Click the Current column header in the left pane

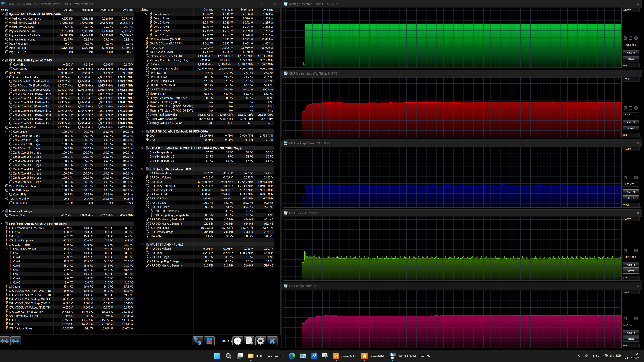(x=64, y=10)
